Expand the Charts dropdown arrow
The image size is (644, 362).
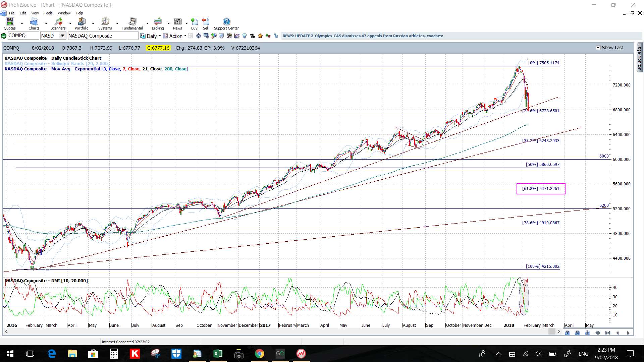(x=46, y=24)
